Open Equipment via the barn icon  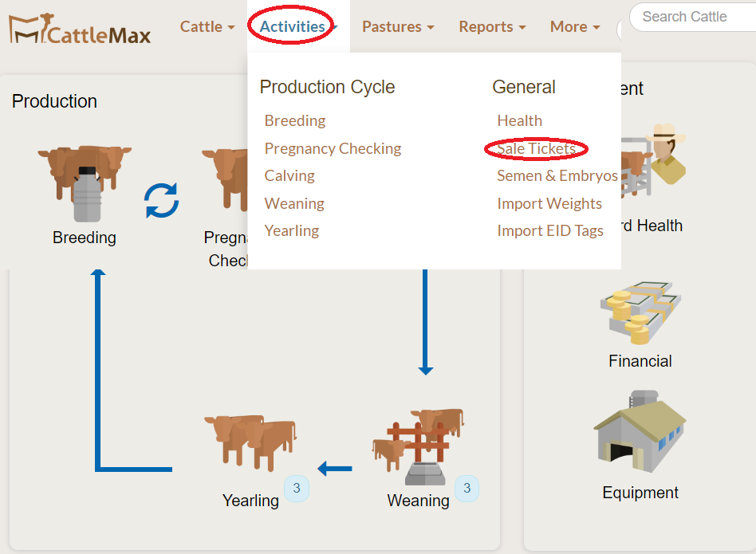point(640,434)
